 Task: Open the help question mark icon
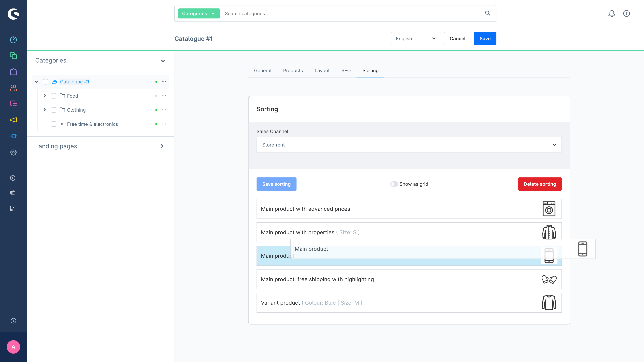tap(626, 13)
